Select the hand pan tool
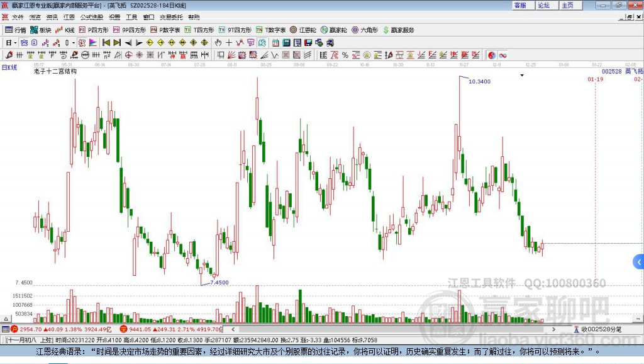The image size is (644, 364). (218, 43)
